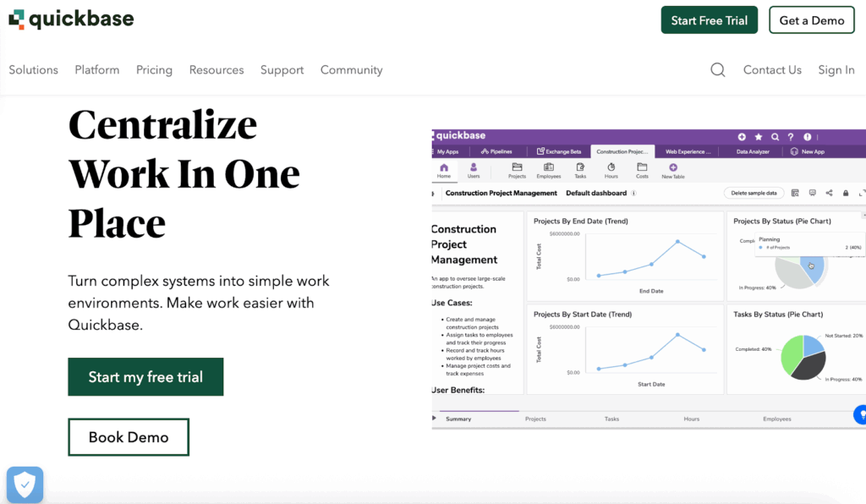Open the Solutions menu
Viewport: 866px width, 504px height.
coord(33,70)
